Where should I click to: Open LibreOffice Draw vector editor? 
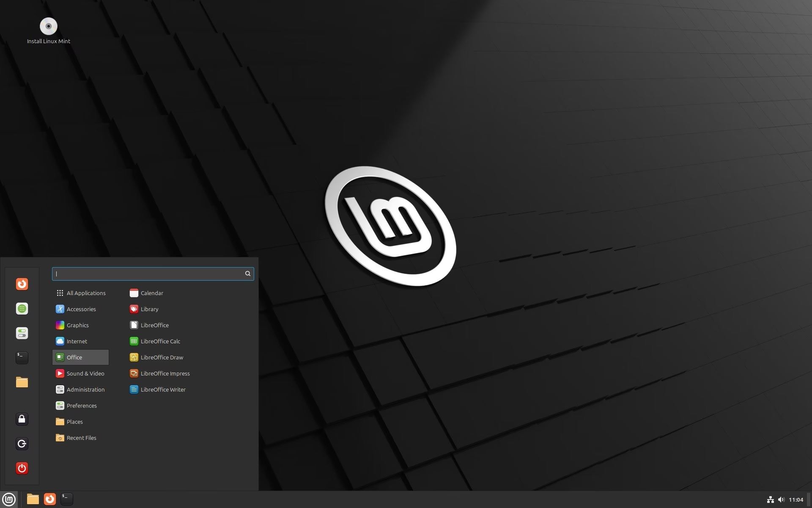(162, 357)
